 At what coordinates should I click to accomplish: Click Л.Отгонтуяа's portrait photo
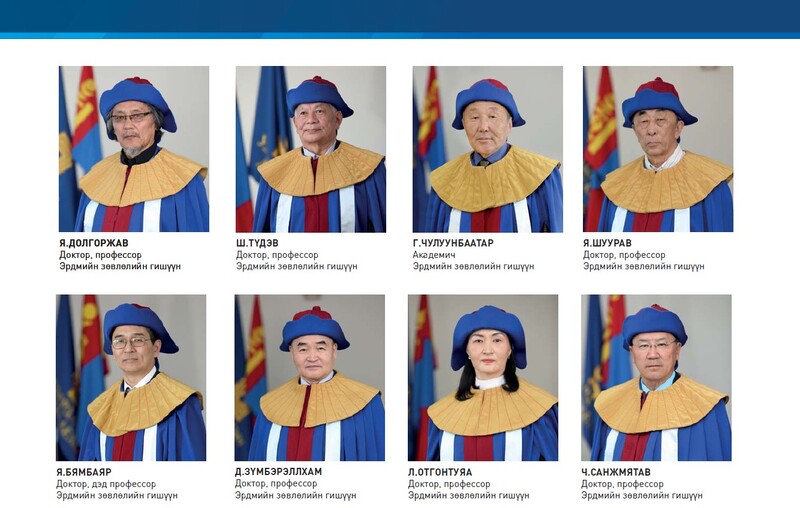coord(483,378)
